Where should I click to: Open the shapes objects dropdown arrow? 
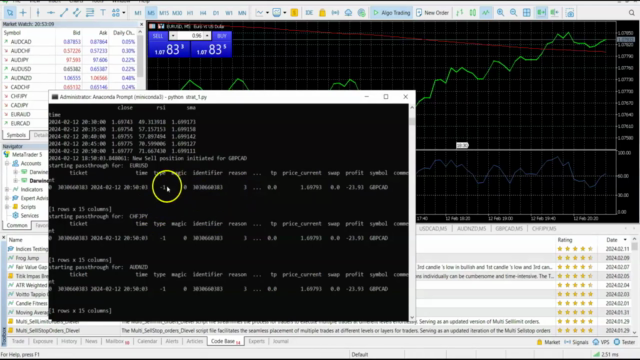124,13
